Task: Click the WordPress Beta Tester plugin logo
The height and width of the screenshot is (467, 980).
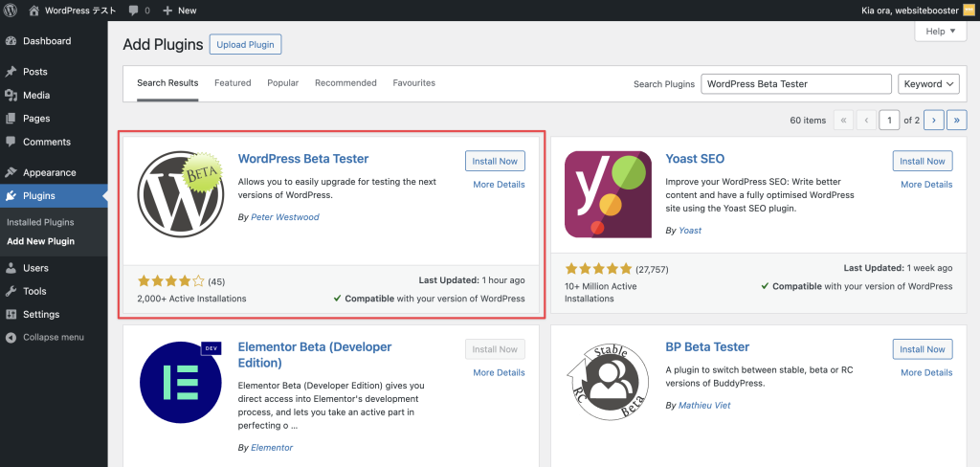Action: point(181,194)
